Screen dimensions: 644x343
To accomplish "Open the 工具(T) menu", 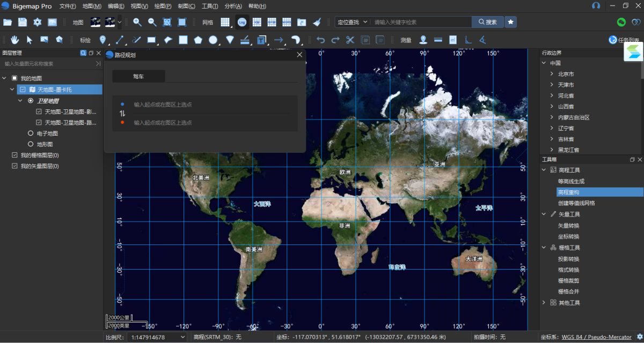I will point(209,6).
